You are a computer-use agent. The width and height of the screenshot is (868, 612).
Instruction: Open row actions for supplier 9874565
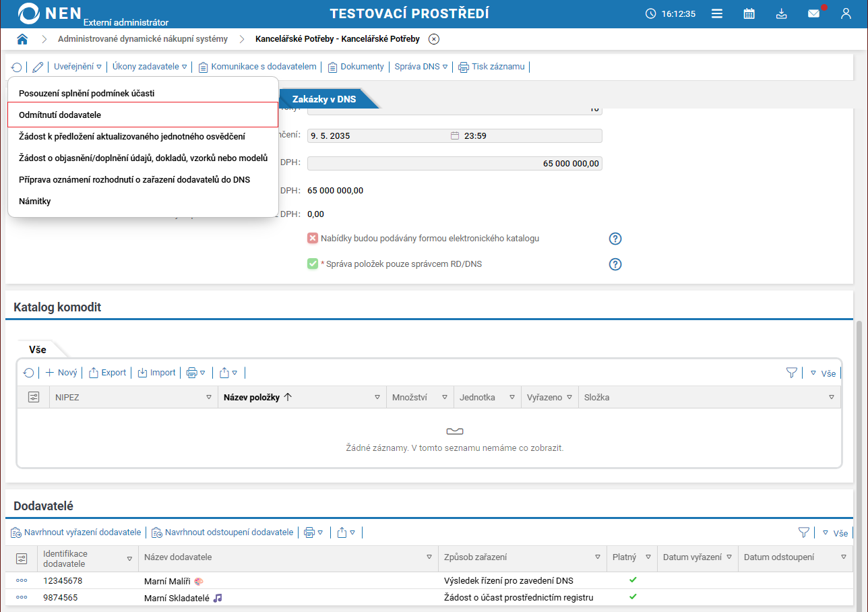(22, 597)
